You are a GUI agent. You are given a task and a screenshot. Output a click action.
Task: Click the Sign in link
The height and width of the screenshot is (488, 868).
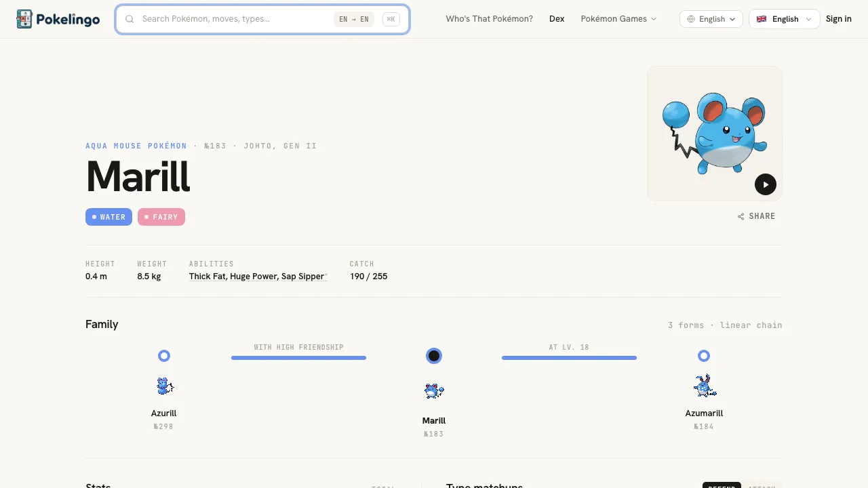click(839, 19)
